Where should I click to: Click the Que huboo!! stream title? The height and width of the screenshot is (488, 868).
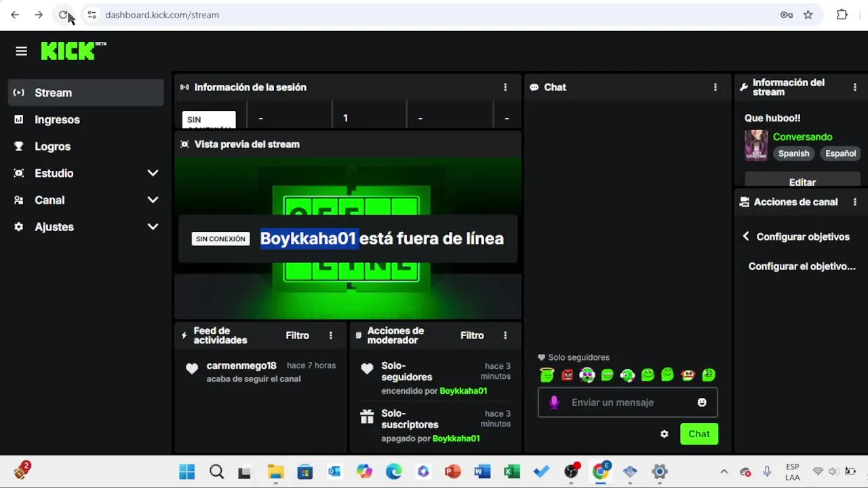772,118
